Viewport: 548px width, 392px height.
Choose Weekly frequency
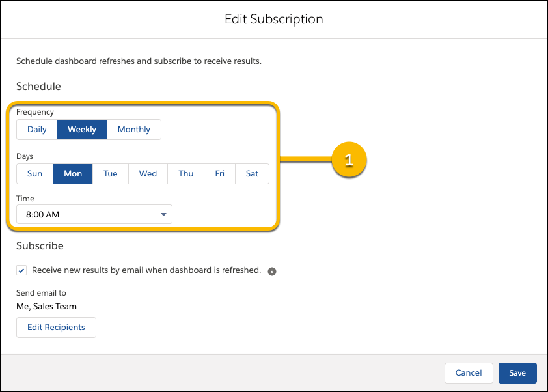point(82,130)
